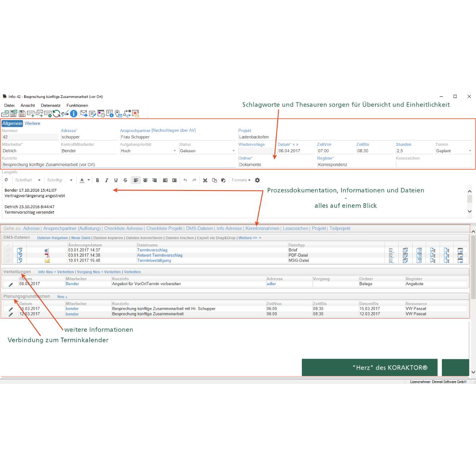This screenshot has width=476, height=476.
Task: Open the Schriftgröße font size dropdown
Action: click(60, 180)
